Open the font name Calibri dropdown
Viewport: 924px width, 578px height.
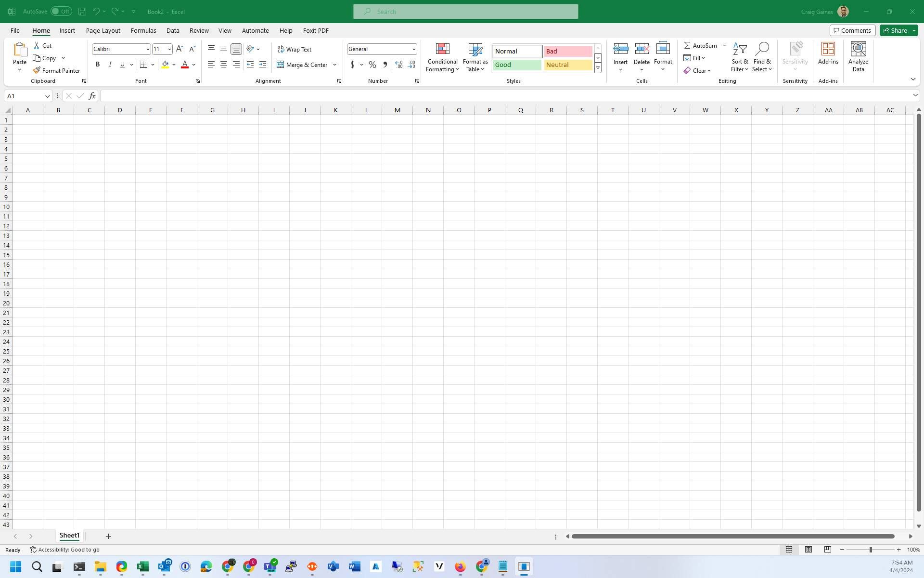coord(148,49)
